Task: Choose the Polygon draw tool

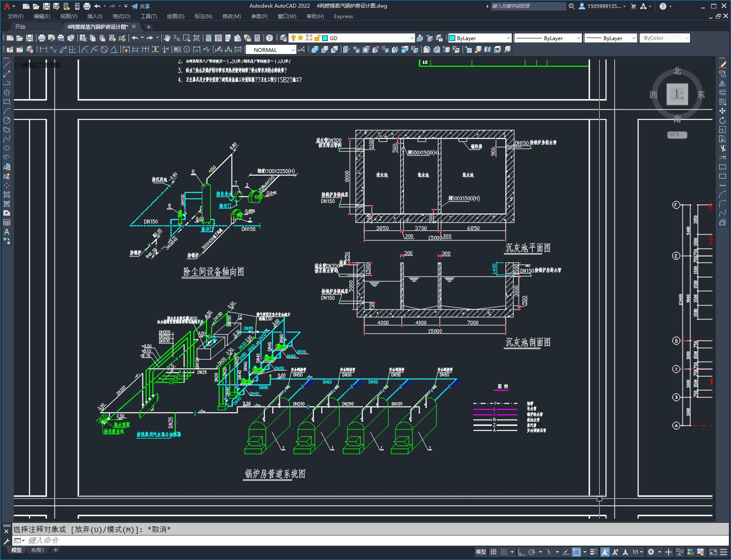Action: click(6, 92)
